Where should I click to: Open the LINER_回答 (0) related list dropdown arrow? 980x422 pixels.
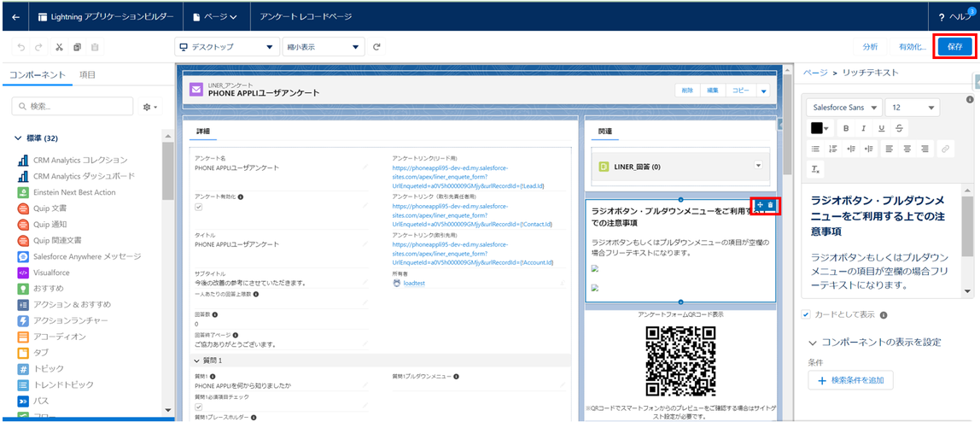pyautogui.click(x=758, y=165)
